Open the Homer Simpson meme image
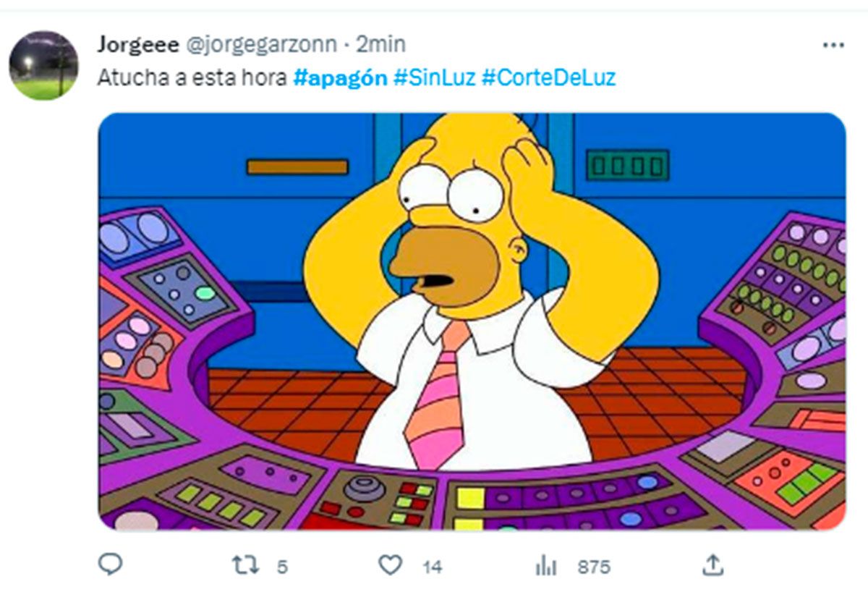The width and height of the screenshot is (868, 592). tap(472, 321)
